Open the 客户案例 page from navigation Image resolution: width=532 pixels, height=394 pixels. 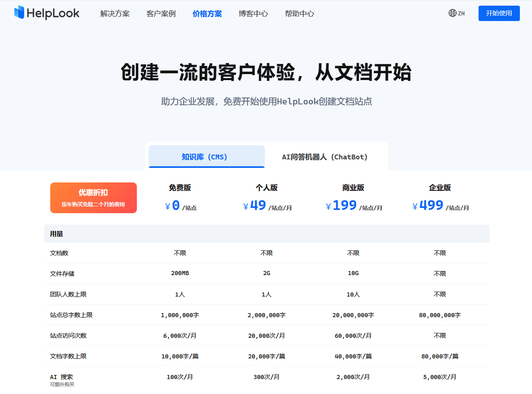click(x=161, y=13)
